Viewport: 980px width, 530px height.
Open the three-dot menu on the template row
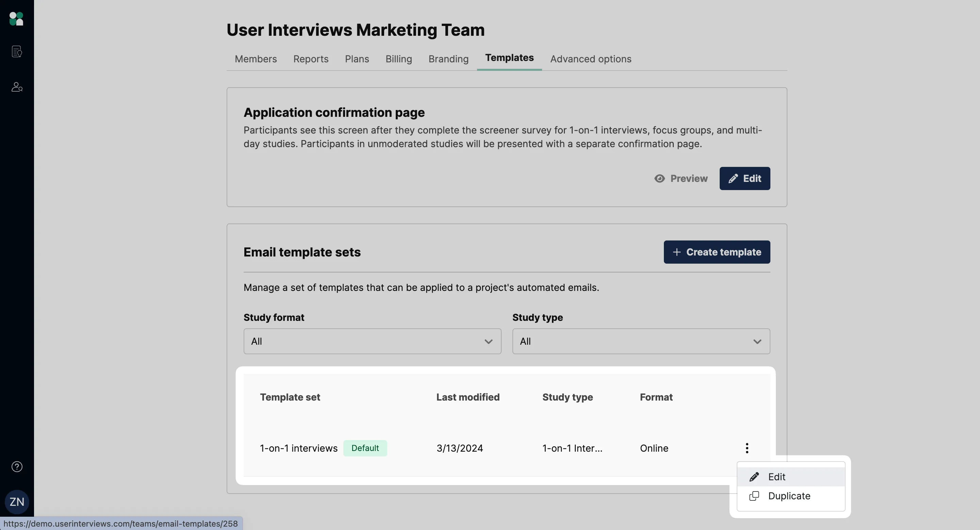[x=747, y=448]
